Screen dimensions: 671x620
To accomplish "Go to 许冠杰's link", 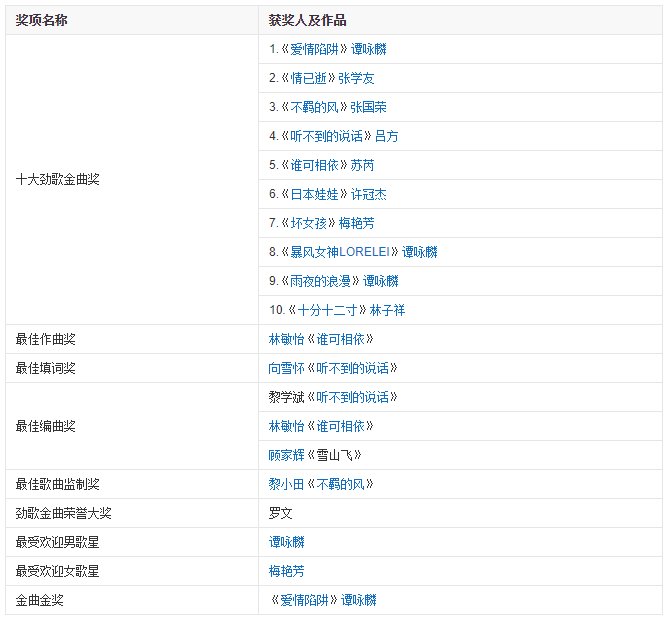I will 370,194.
